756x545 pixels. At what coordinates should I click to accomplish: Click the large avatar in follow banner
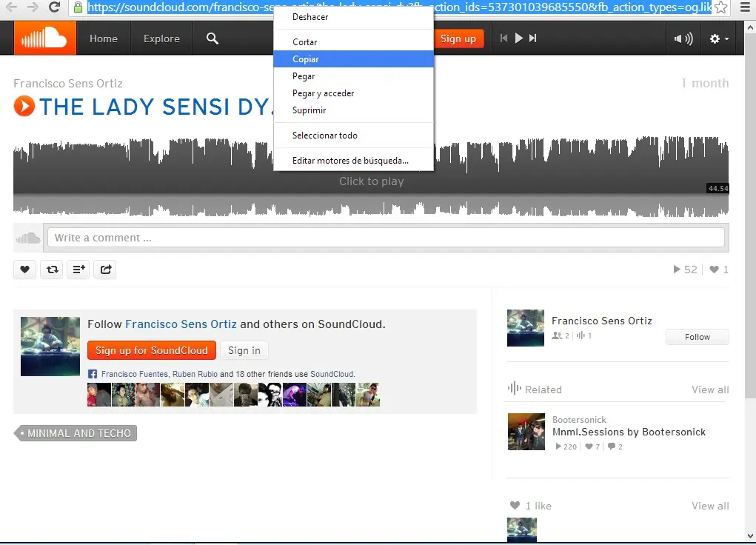tap(50, 347)
